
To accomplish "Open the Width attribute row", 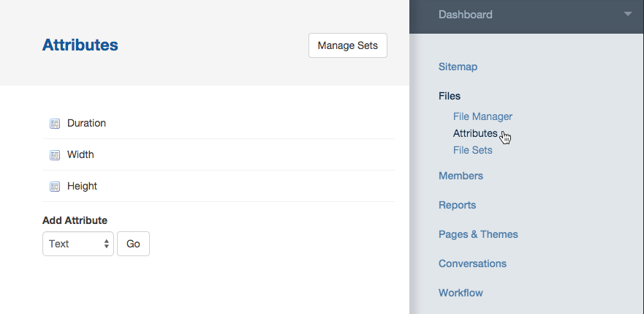I will (x=219, y=154).
